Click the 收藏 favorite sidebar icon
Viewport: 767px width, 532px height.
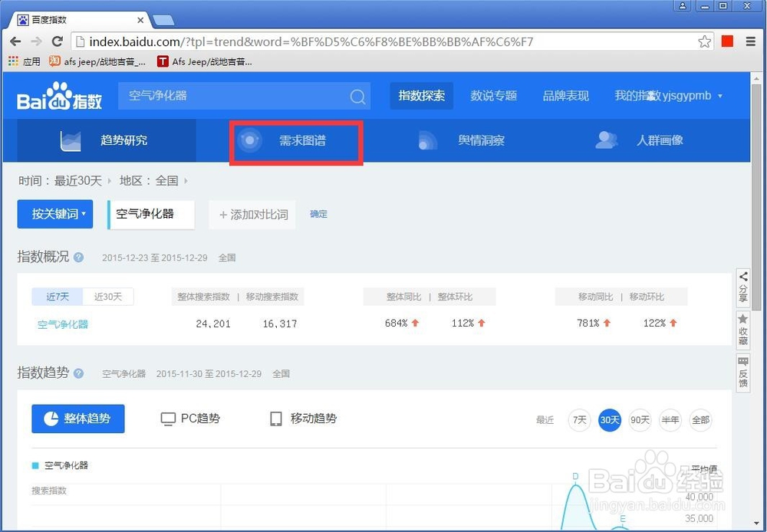pos(743,330)
